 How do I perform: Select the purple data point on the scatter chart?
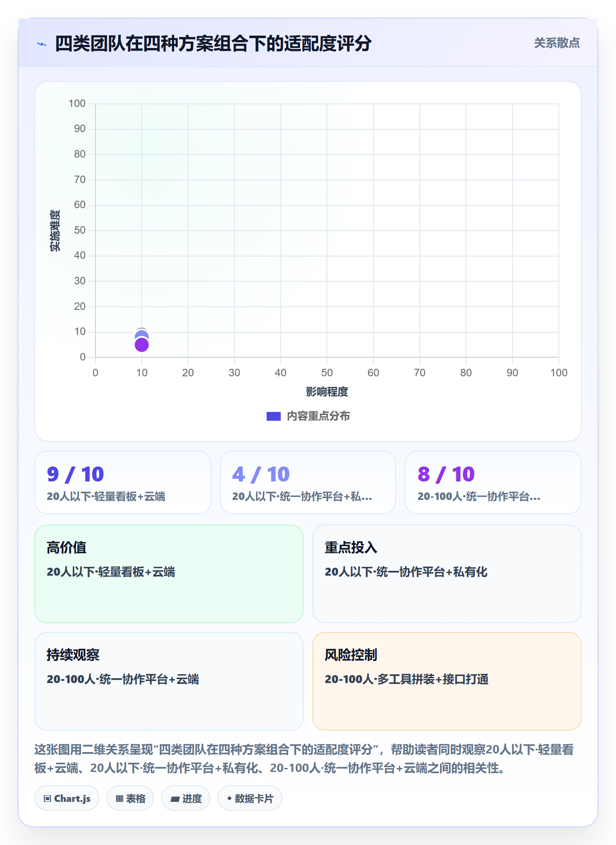(142, 345)
